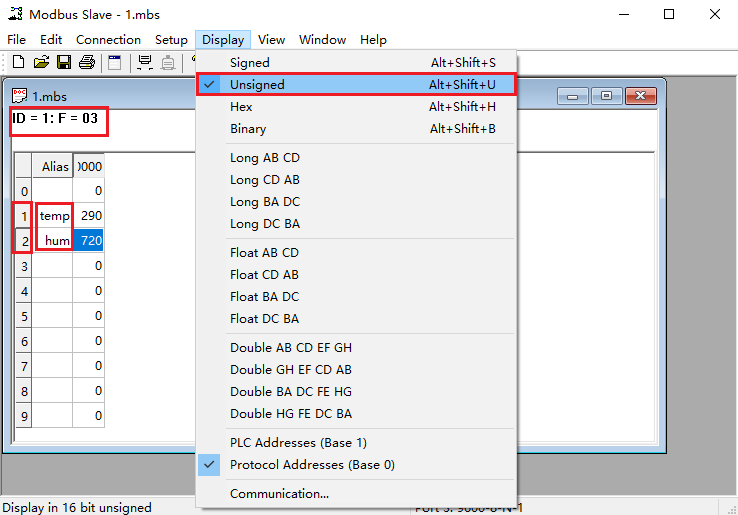Select the value cell in row 7

(x=88, y=366)
